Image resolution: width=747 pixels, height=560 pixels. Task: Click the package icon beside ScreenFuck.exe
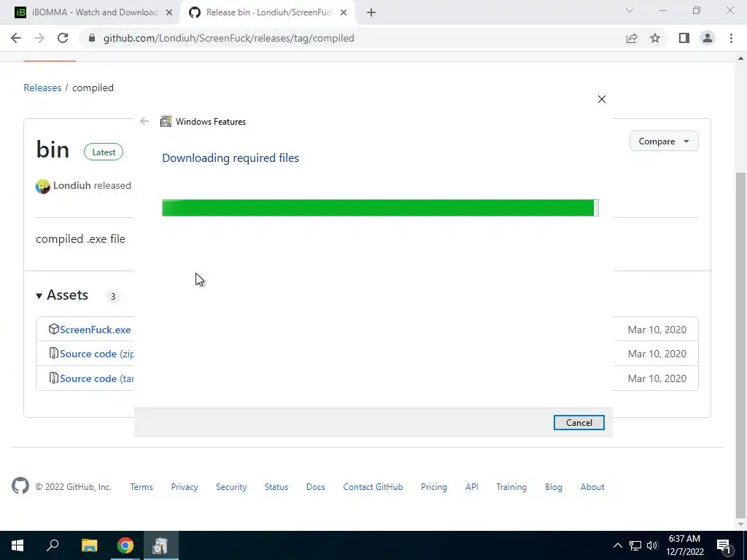pos(54,329)
